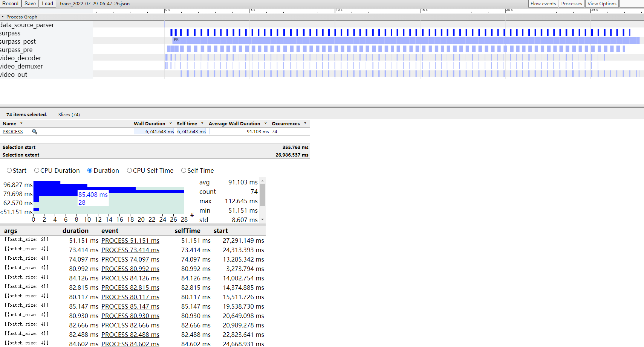Click the sort arrow beside Name column
Screen dimensions: 644x347
click(21, 123)
